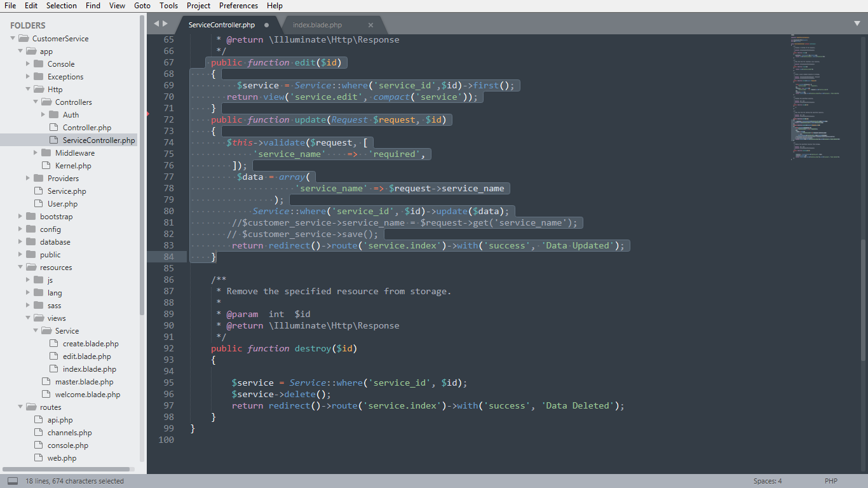Switch to the index.blade.php tab

tap(317, 25)
